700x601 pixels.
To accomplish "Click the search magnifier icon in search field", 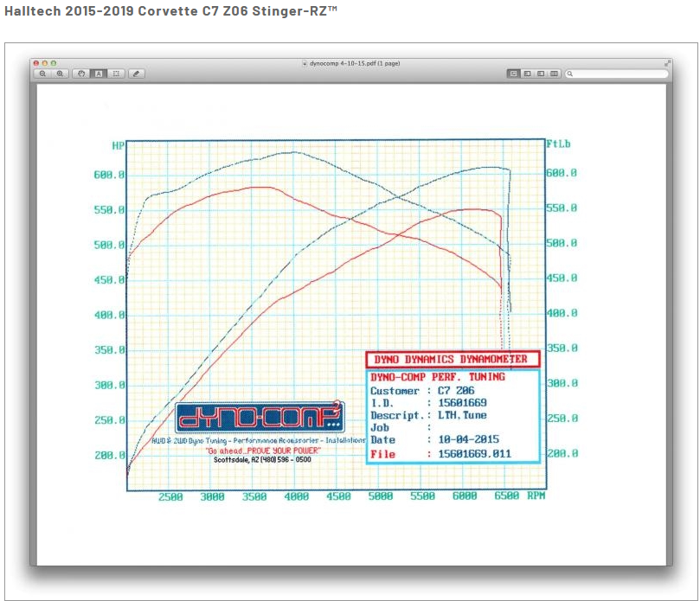I will tap(570, 74).
